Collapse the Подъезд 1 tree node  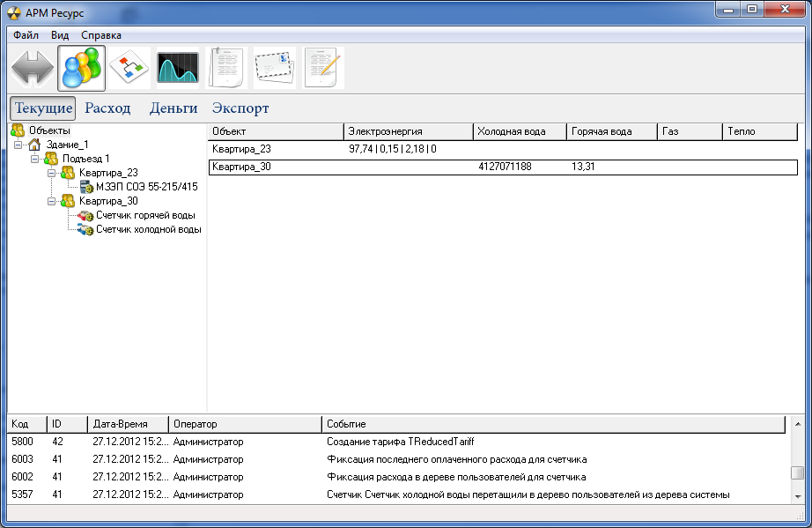pyautogui.click(x=35, y=159)
